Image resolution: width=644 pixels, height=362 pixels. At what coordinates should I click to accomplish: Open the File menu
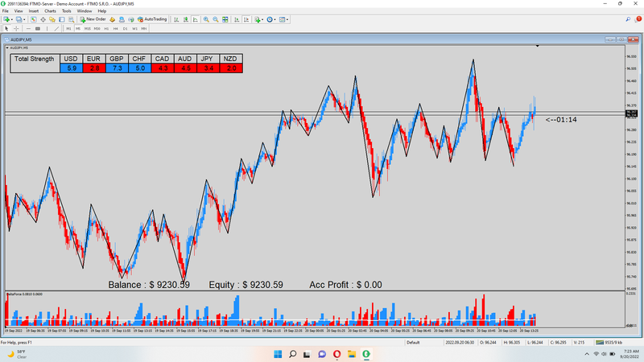(x=6, y=11)
